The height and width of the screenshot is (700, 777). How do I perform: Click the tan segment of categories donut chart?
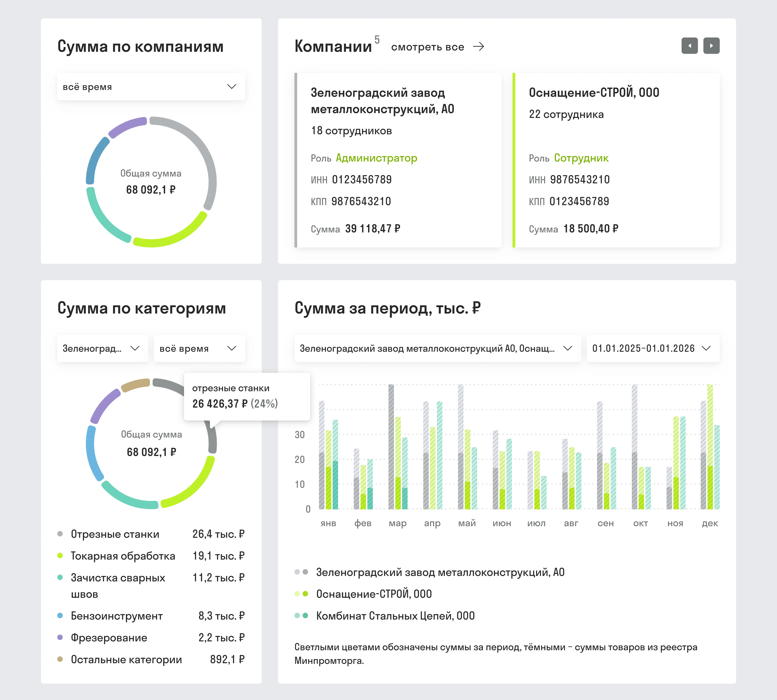135,384
